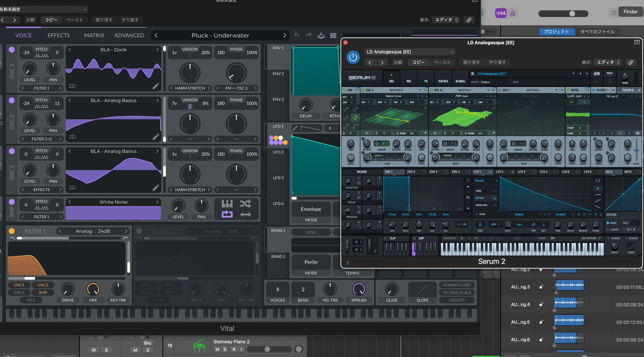
Task: Click the Vital SPREAD knob
Action: coord(359,289)
